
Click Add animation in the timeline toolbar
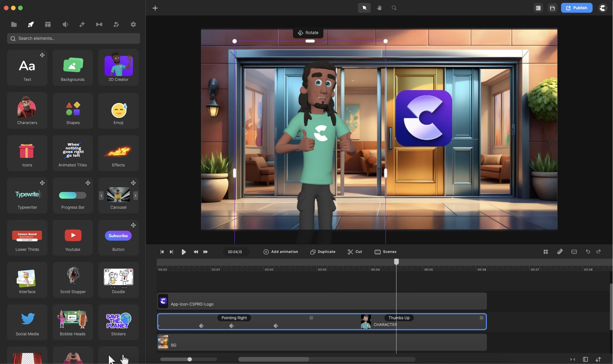pos(281,251)
